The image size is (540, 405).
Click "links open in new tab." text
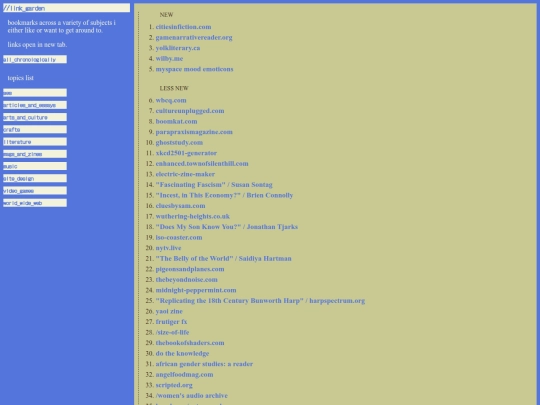(37, 44)
